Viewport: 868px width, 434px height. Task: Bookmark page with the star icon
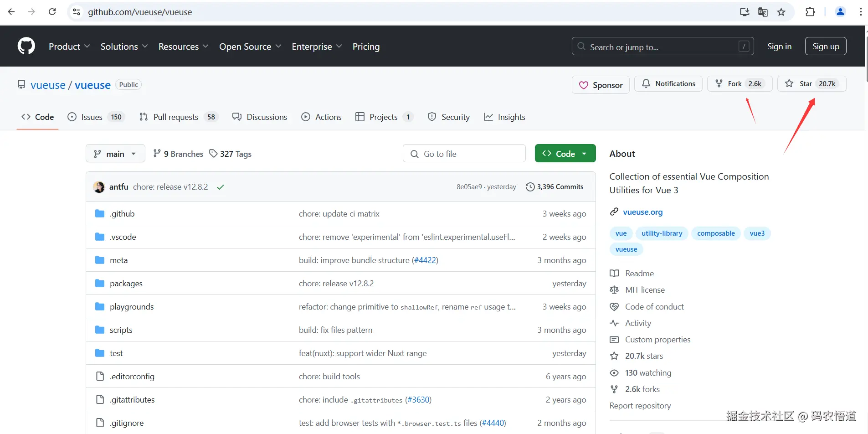781,12
